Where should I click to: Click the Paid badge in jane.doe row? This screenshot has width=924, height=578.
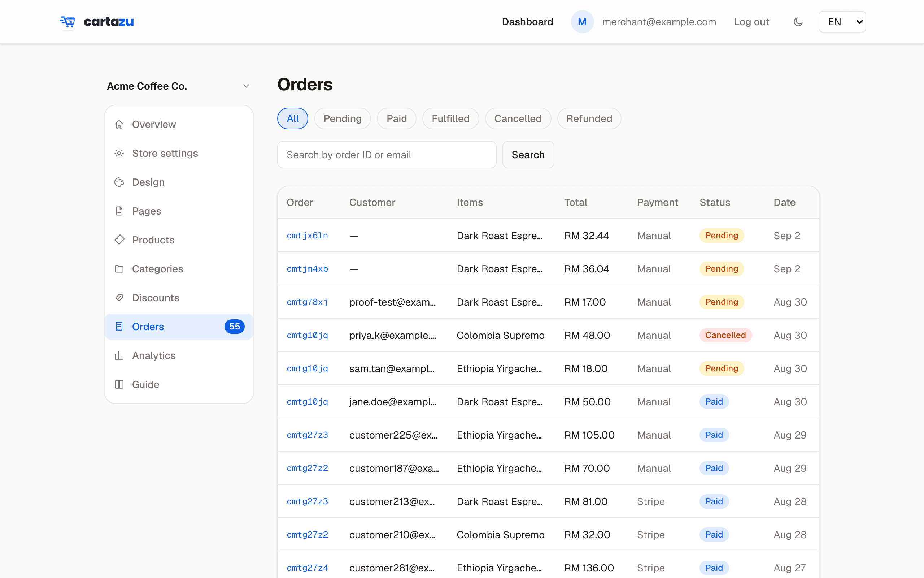coord(714,402)
